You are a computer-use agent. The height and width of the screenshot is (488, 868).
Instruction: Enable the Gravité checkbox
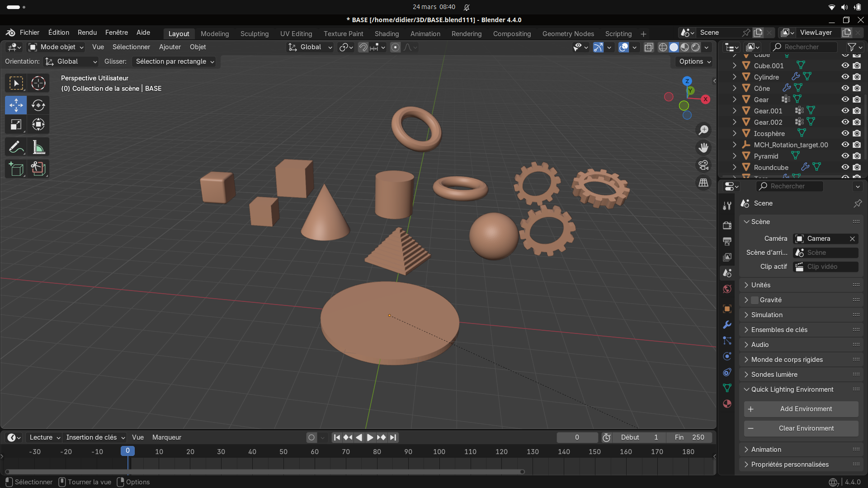(755, 300)
